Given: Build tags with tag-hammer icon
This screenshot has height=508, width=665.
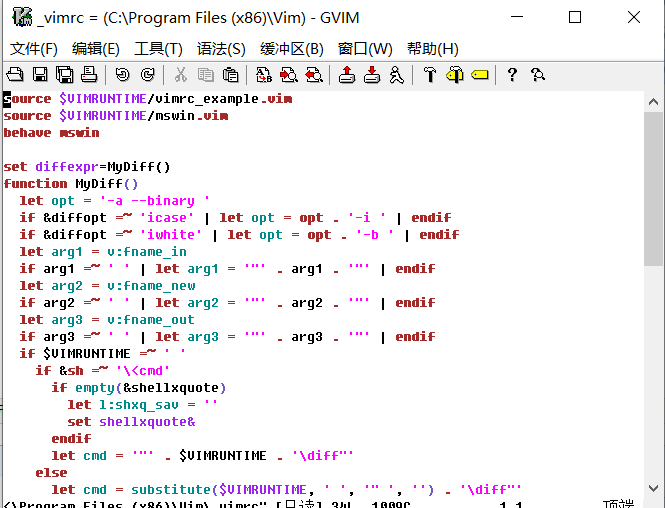Looking at the screenshot, I should click(455, 75).
